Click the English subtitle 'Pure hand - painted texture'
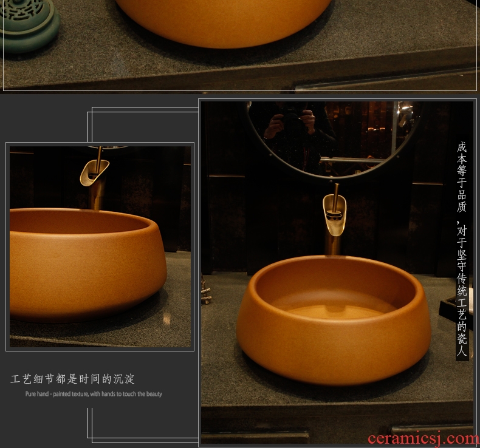This screenshot has width=480, height=448. 94,394
